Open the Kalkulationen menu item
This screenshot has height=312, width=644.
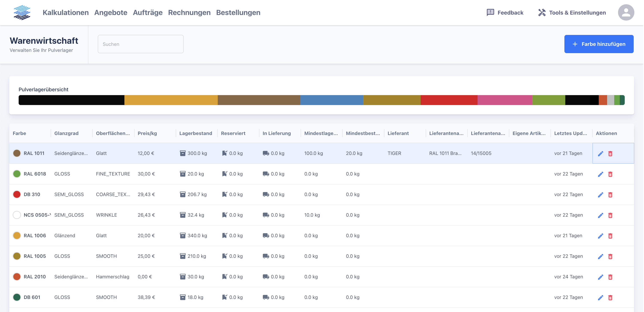(x=65, y=12)
